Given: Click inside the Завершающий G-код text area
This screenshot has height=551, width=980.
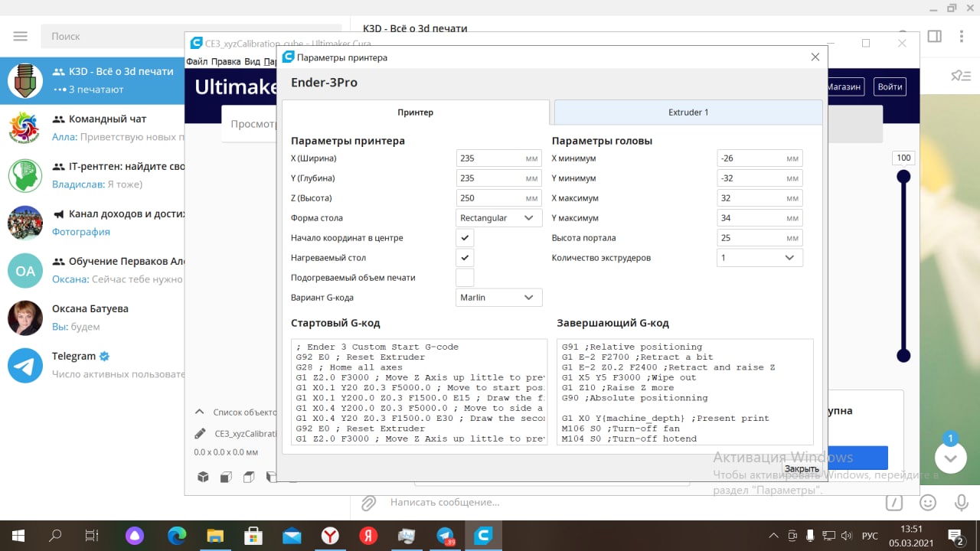Looking at the screenshot, I should click(x=685, y=392).
